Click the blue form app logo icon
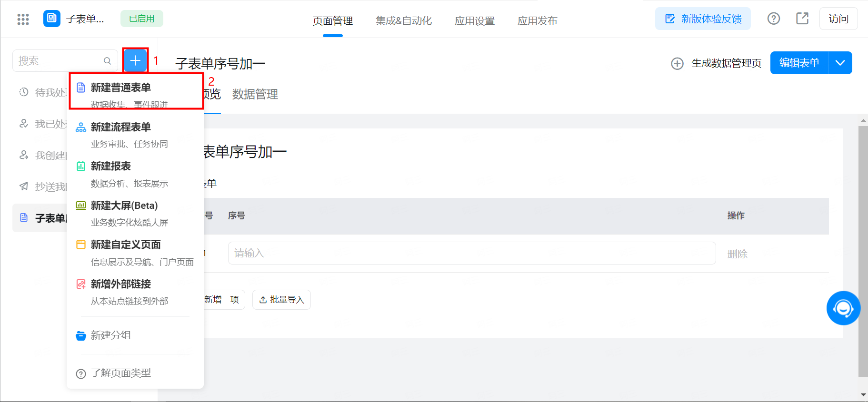 click(x=51, y=19)
